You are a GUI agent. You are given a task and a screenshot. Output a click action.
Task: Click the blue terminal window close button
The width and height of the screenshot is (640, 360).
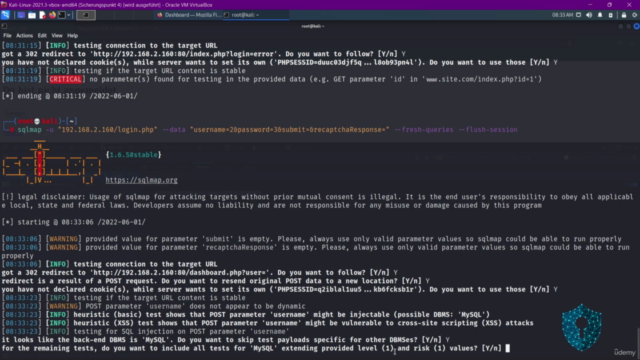[637, 26]
